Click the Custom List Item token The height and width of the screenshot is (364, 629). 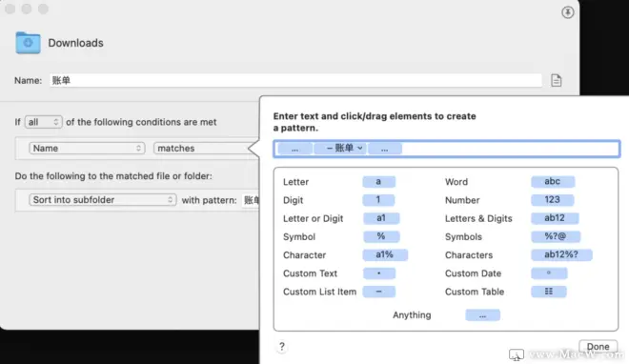(378, 292)
